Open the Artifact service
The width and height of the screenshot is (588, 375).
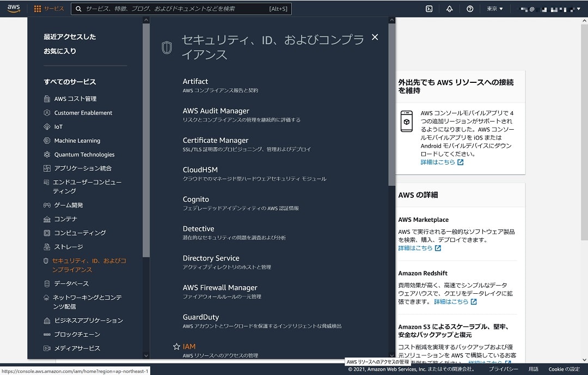click(195, 81)
